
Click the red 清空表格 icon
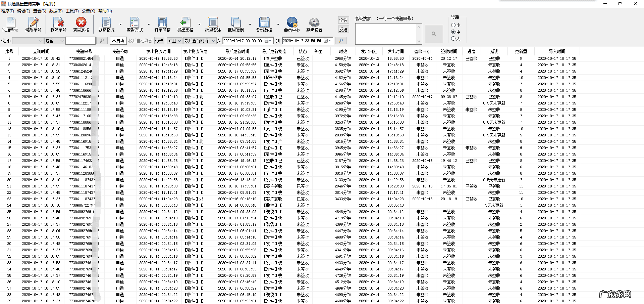click(81, 23)
